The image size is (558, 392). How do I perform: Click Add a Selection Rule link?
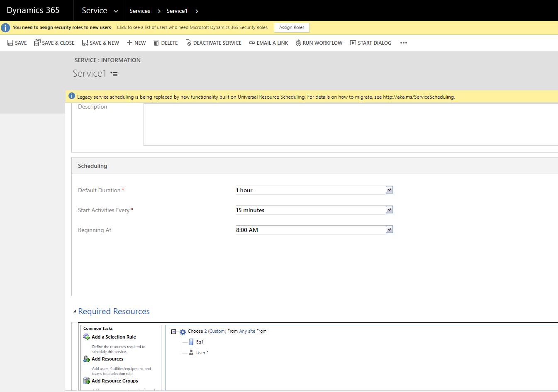coord(114,337)
